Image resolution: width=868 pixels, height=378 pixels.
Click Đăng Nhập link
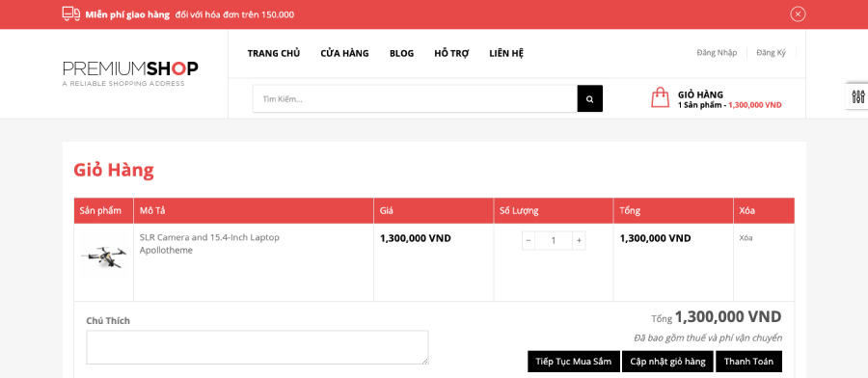click(x=717, y=53)
